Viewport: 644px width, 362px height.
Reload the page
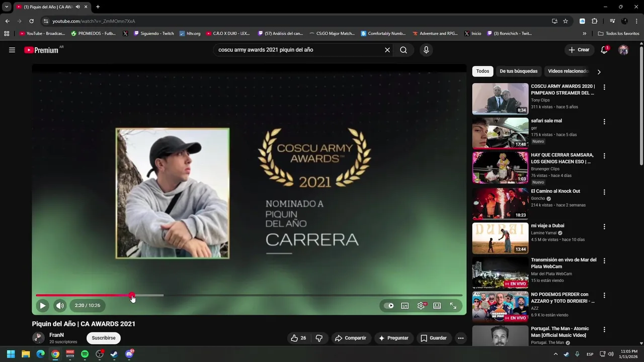pos(31,21)
